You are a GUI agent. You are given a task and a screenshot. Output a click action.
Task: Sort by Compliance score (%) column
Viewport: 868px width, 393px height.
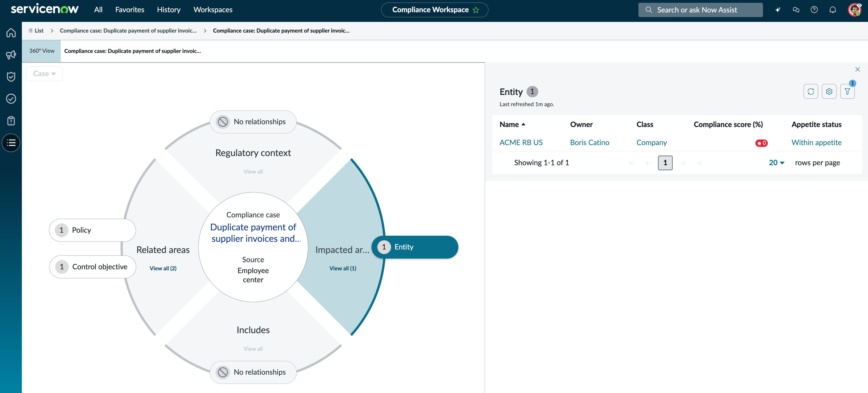point(728,124)
